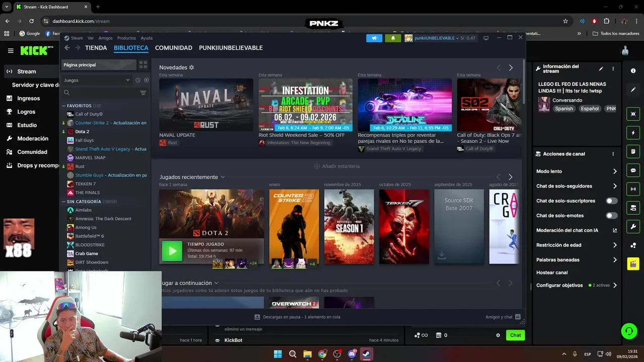Image resolution: width=644 pixels, height=362 pixels.
Task: Click Spanish stream tag
Action: [x=564, y=109]
